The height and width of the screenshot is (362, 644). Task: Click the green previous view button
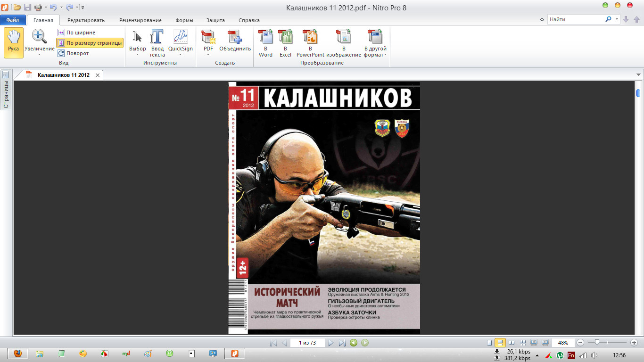click(x=354, y=343)
